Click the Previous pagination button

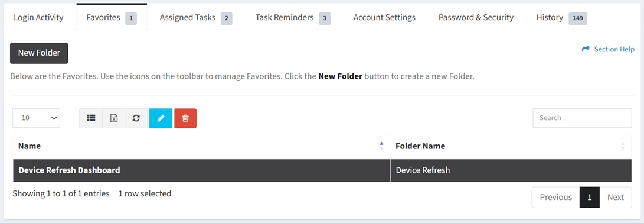coord(555,197)
